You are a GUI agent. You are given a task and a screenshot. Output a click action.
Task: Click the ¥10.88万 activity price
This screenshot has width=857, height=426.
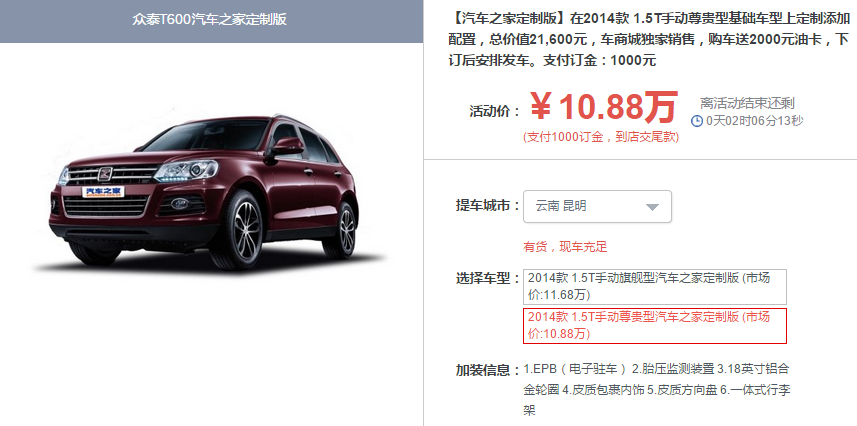tap(604, 108)
